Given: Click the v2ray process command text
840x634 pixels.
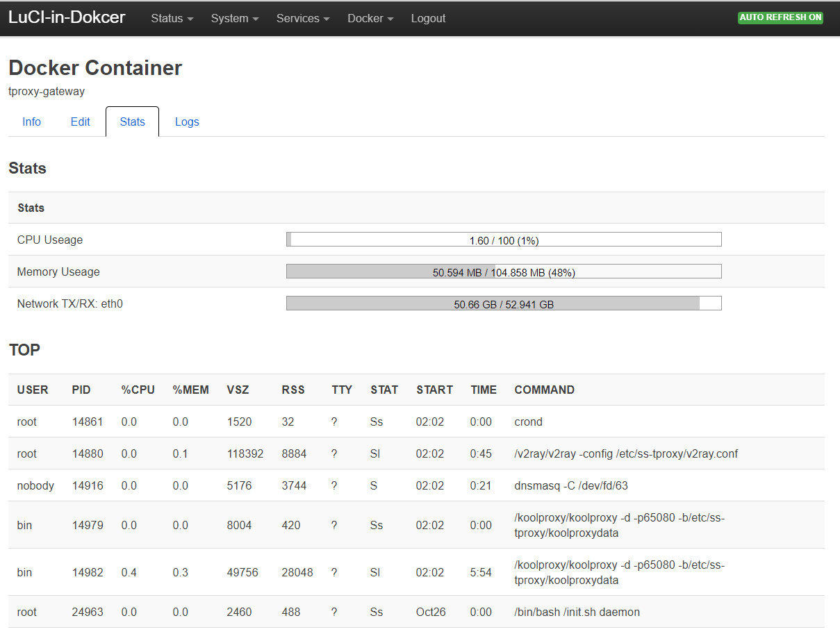Looking at the screenshot, I should 625,453.
